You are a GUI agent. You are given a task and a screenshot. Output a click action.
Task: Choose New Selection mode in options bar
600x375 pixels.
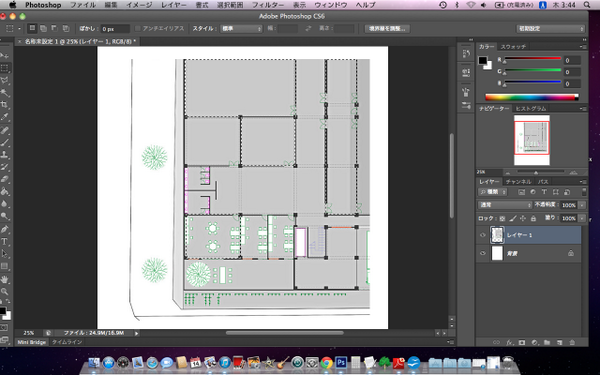click(x=33, y=28)
